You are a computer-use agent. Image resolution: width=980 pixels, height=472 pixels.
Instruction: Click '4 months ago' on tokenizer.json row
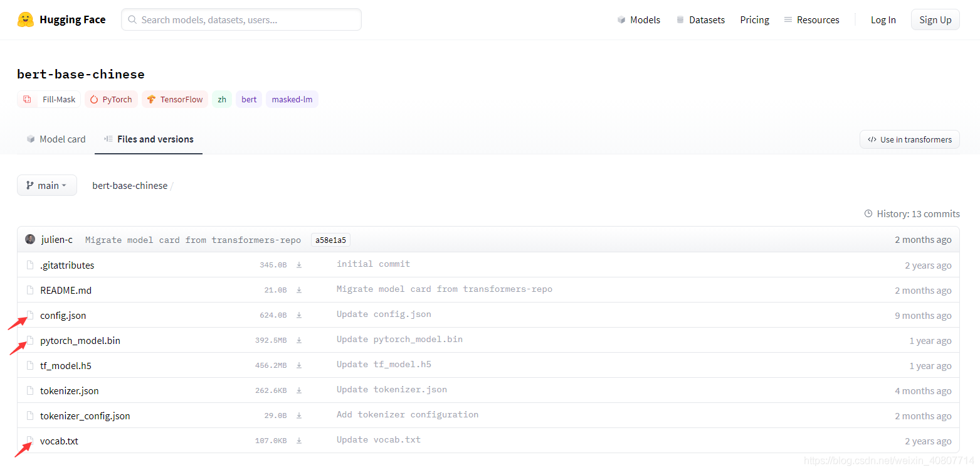[923, 390]
